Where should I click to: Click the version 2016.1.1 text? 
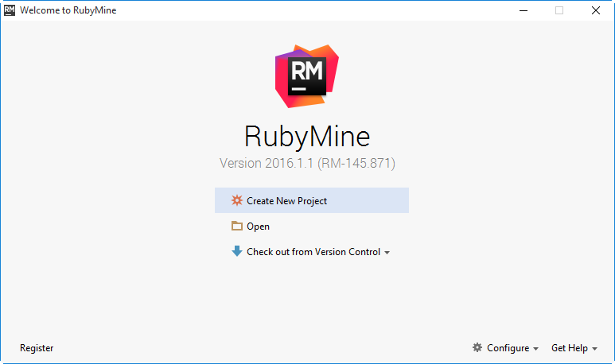(x=307, y=163)
